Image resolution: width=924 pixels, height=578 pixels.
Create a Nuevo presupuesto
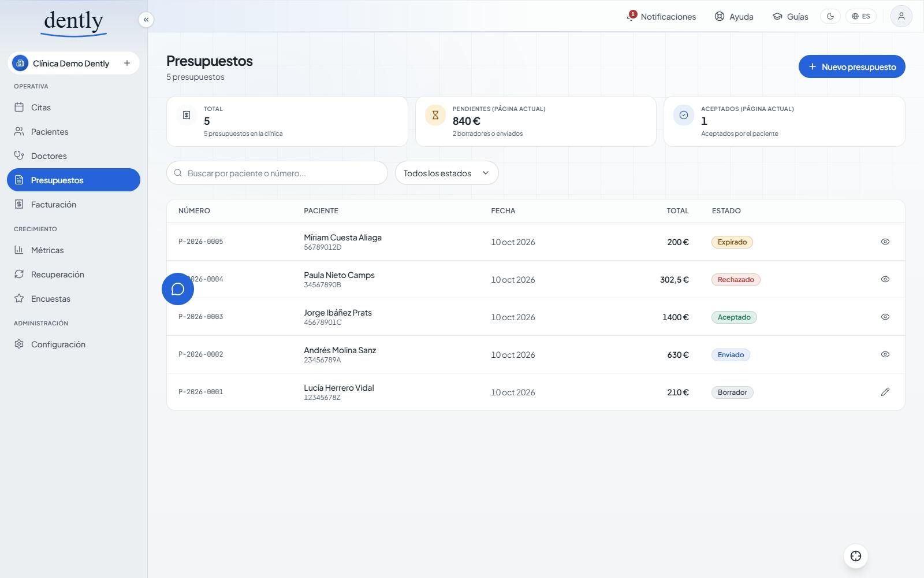tap(852, 66)
